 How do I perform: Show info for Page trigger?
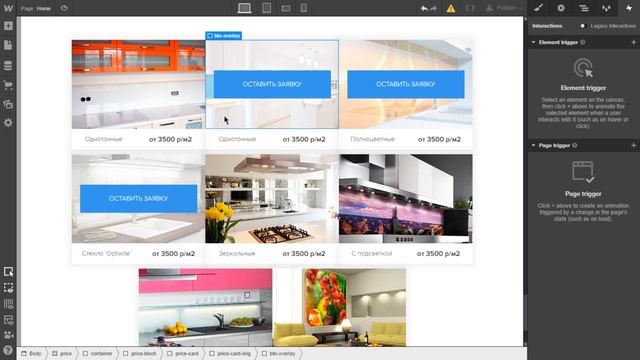(575, 145)
